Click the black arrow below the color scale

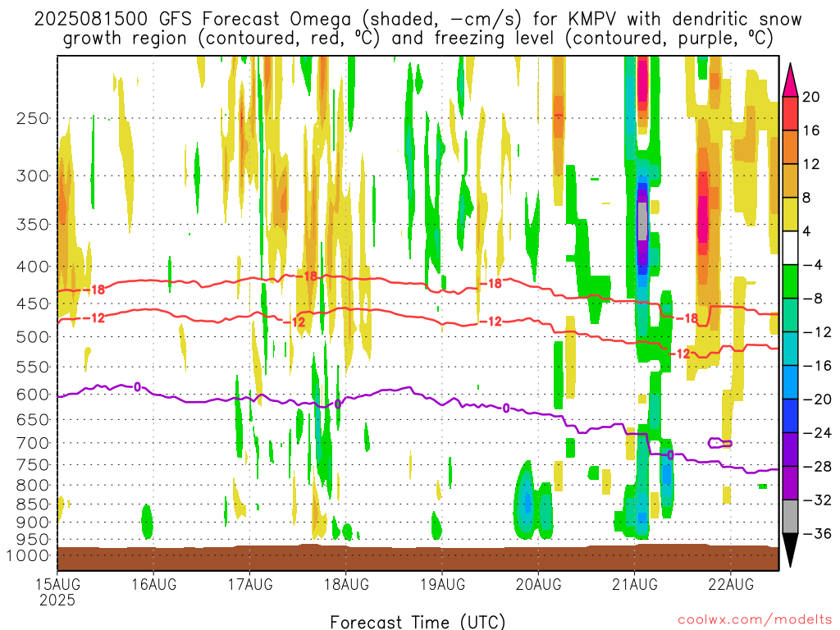tap(790, 550)
